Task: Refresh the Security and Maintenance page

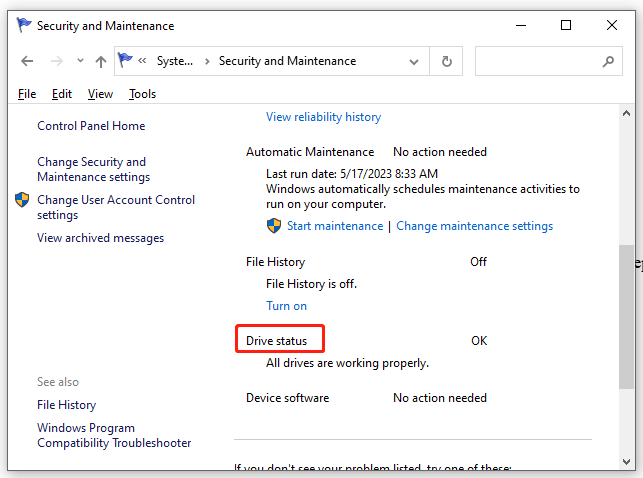Action: pyautogui.click(x=447, y=61)
